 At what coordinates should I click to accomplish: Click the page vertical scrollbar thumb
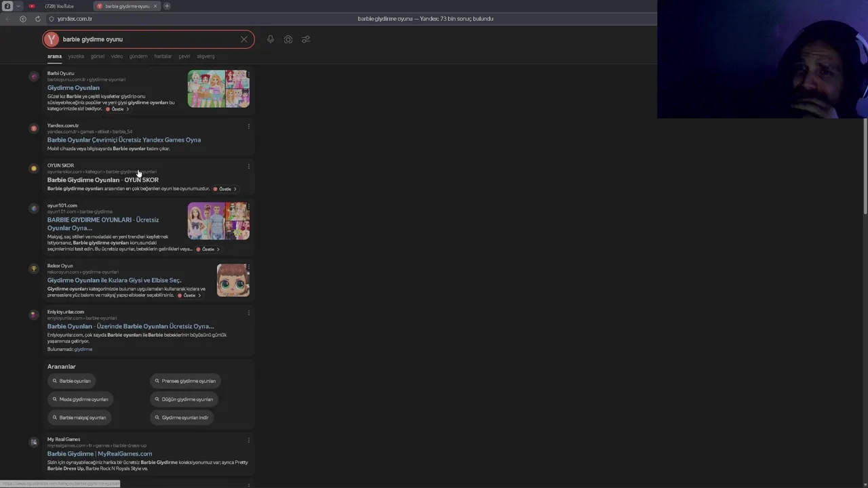[x=865, y=167]
